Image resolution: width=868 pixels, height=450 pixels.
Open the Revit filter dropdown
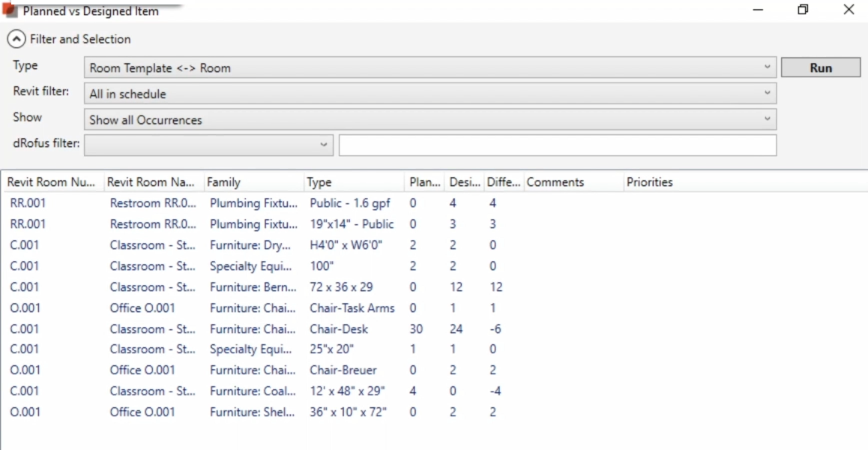point(430,94)
